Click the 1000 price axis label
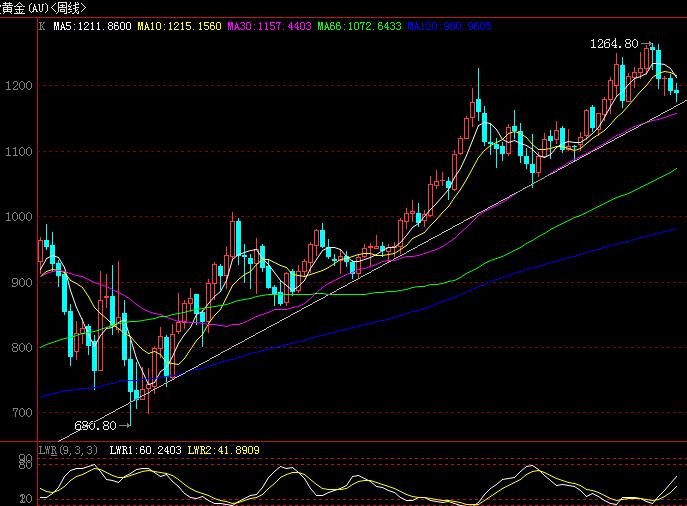The height and width of the screenshot is (506, 687). click(x=19, y=217)
